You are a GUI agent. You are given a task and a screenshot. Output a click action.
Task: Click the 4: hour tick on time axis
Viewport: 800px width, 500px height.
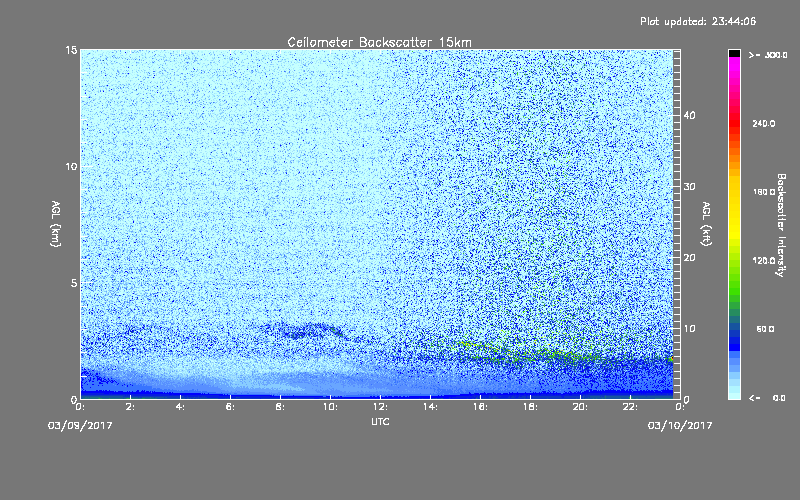(x=181, y=407)
